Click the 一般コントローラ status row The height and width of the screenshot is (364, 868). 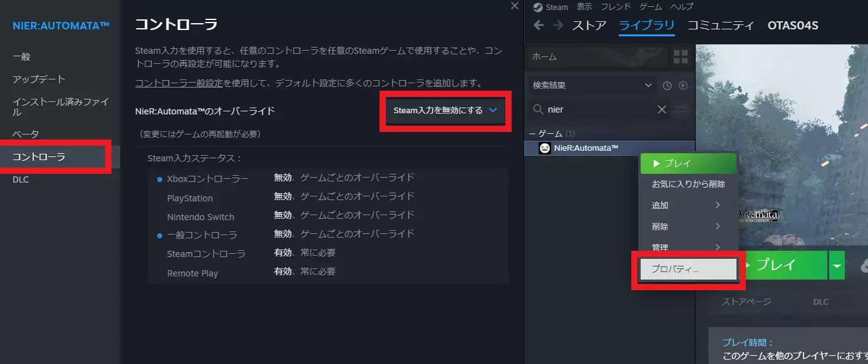tap(328, 235)
